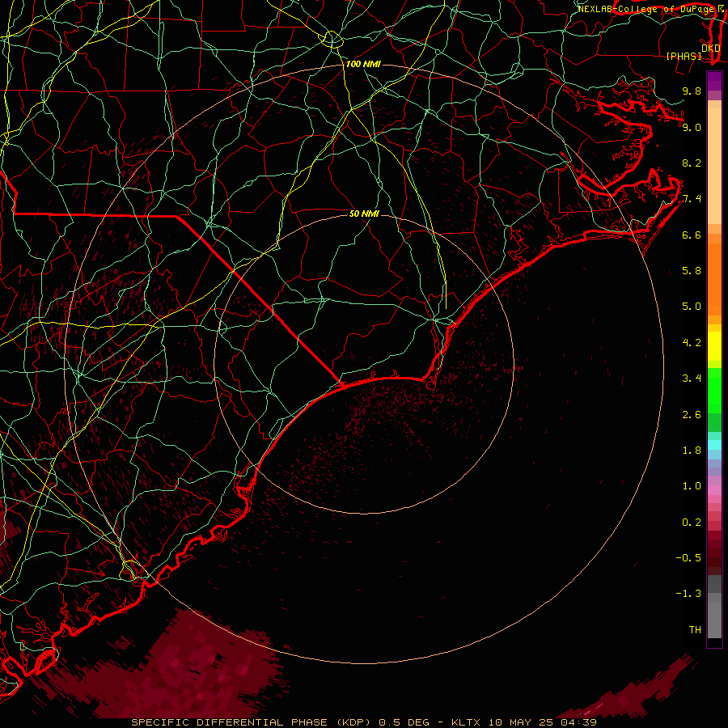Click the [PHAS] unit label
The height and width of the screenshot is (728, 728).
point(684,56)
